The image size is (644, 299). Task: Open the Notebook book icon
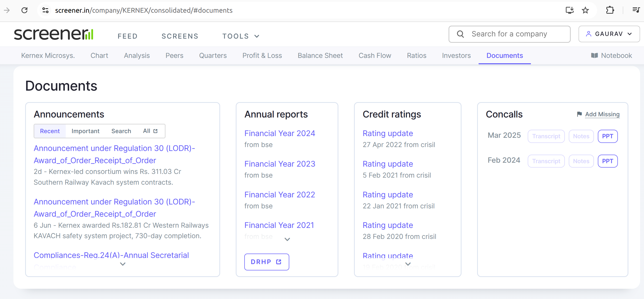coord(594,55)
